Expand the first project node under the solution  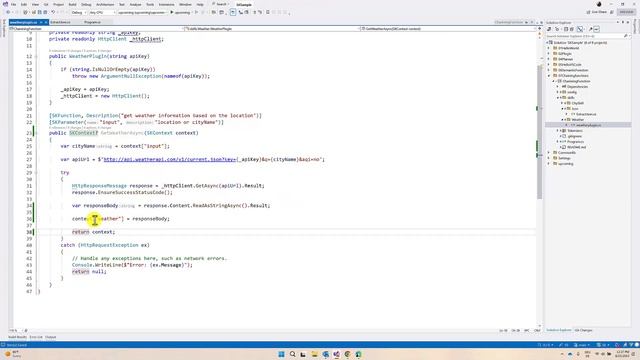(549, 48)
